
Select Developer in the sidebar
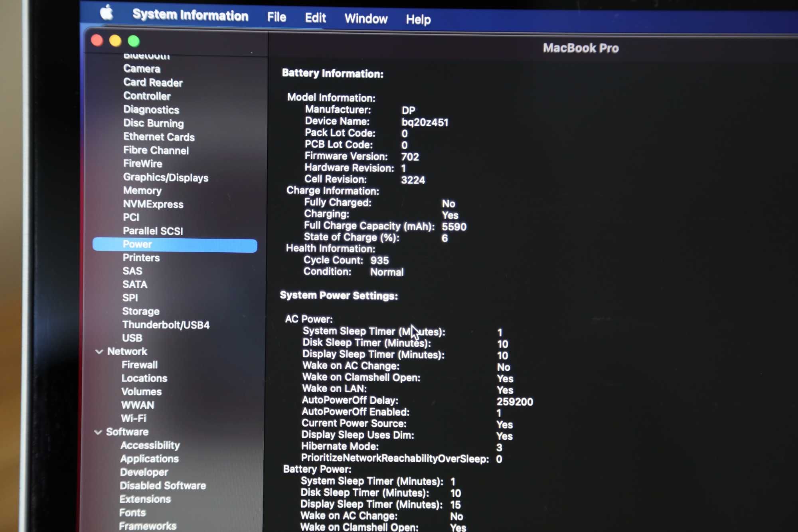(144, 472)
